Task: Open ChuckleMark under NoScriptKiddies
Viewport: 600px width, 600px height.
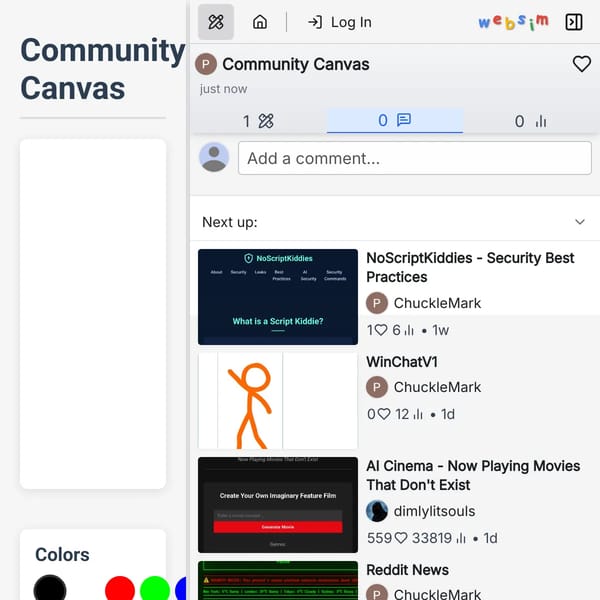Action: coord(437,303)
